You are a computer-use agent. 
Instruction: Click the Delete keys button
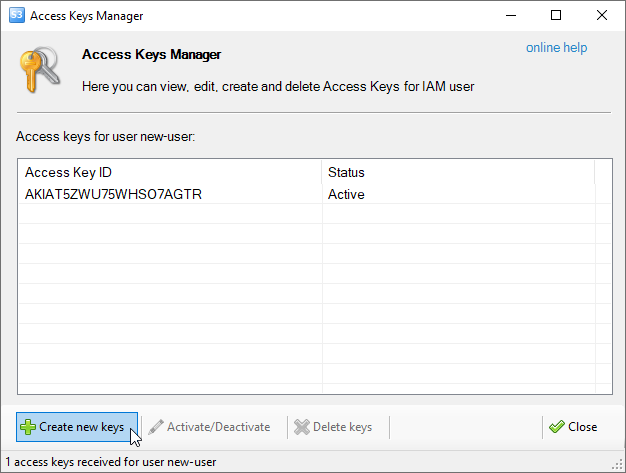333,427
